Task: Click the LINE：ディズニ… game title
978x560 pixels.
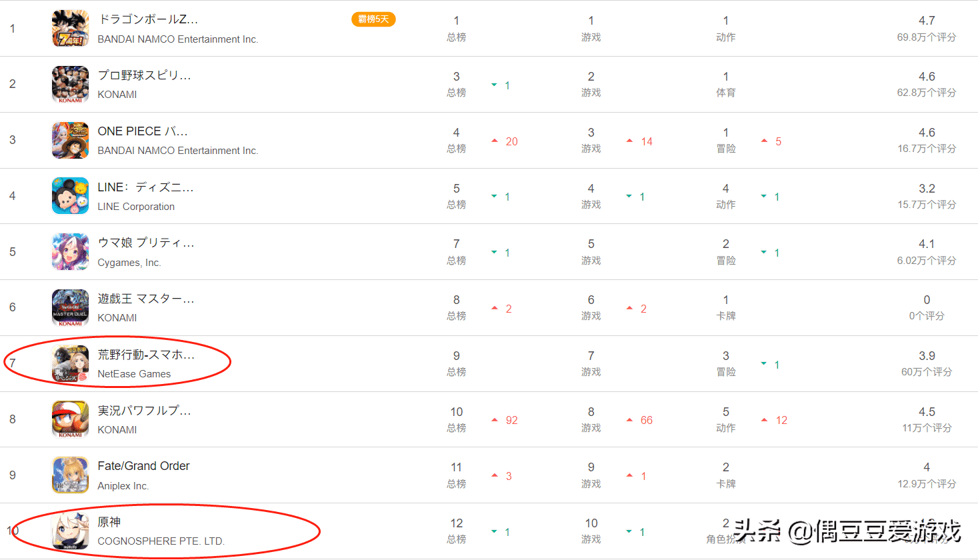Action: [146, 187]
